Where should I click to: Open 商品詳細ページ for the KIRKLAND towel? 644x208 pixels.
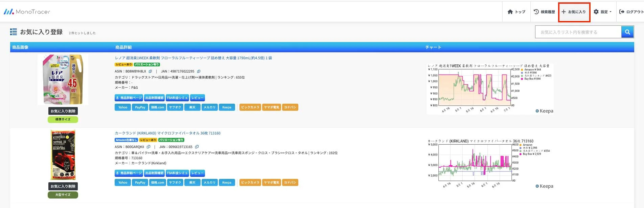coord(129,173)
